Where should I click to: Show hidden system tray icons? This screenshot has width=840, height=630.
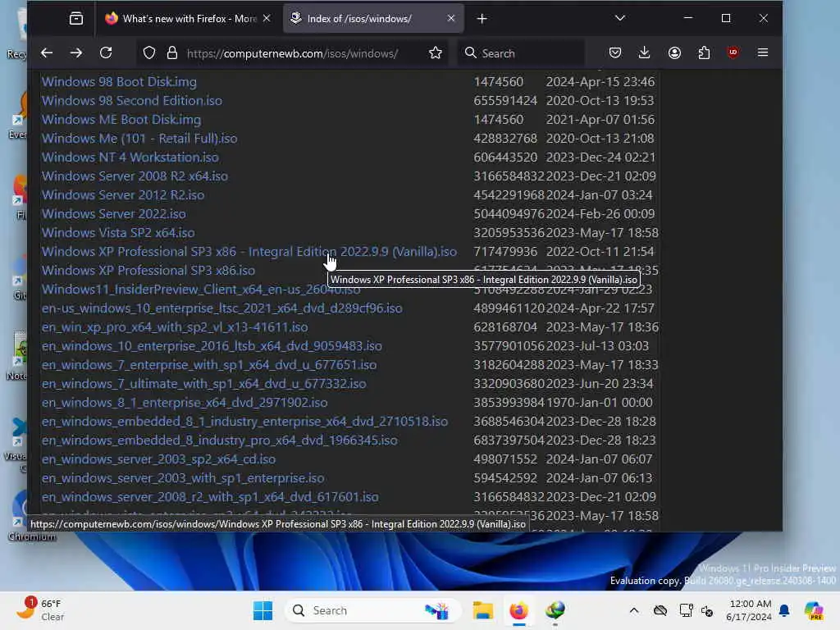coord(634,610)
